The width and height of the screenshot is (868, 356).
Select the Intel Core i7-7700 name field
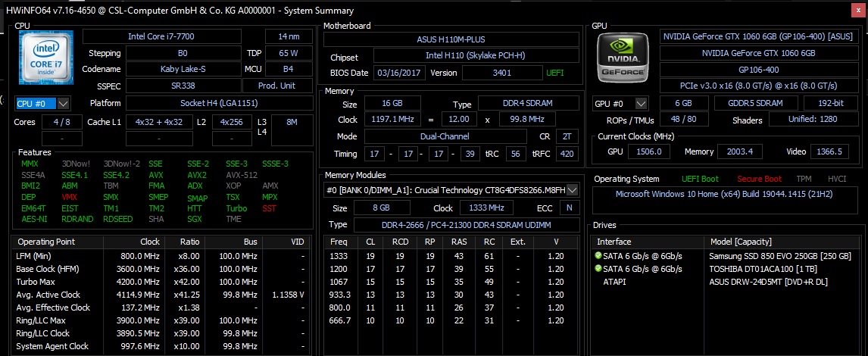tap(161, 36)
